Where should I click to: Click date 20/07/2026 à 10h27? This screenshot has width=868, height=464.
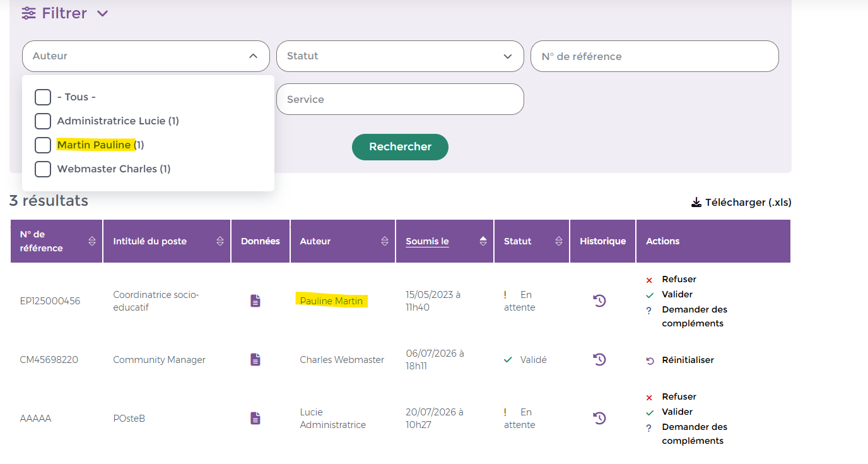(435, 419)
